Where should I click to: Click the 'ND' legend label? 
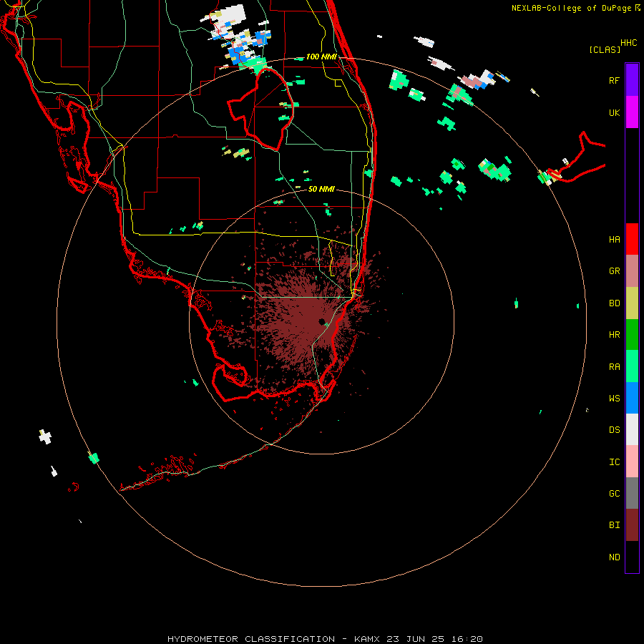point(614,557)
